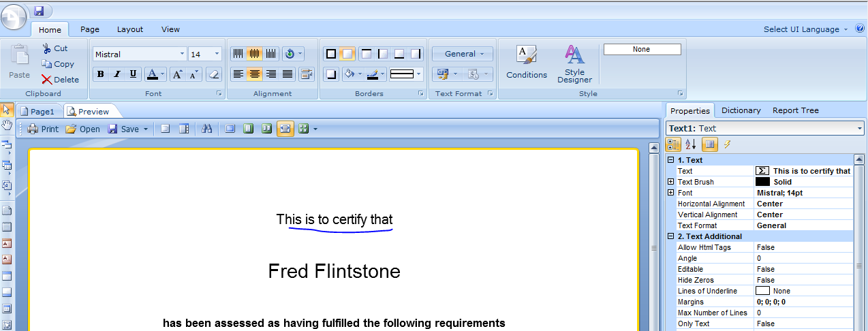Toggle Bold formatting
The height and width of the screenshot is (331, 868).
[x=101, y=74]
